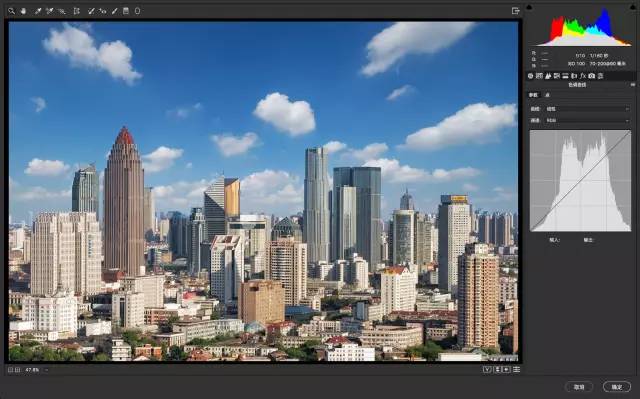Select the Radial Filter tool
The height and width of the screenshot is (399, 640).
pyautogui.click(x=138, y=11)
